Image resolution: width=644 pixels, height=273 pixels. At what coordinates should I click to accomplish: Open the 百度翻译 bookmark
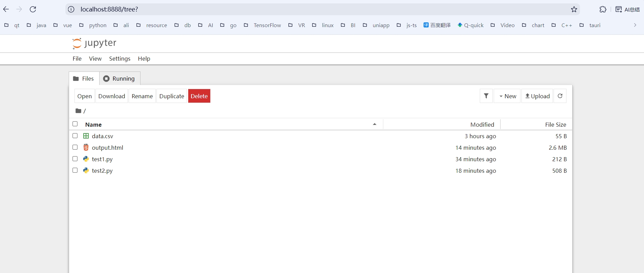[x=437, y=25]
